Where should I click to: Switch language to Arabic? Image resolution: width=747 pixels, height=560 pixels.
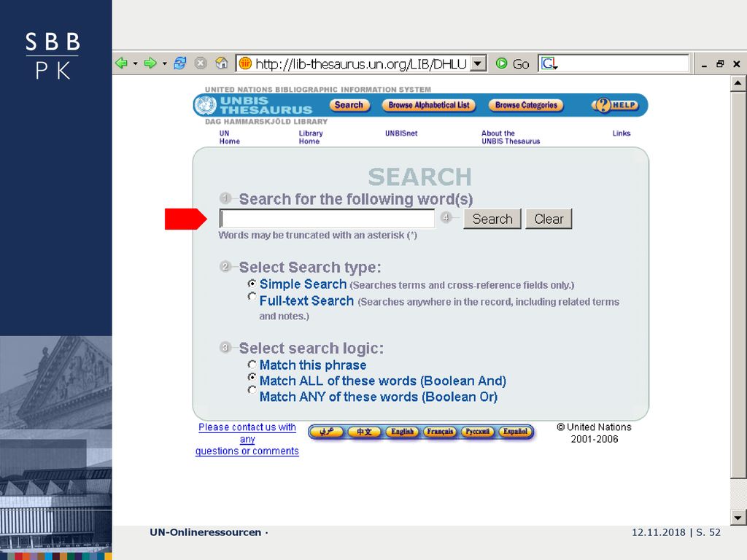click(x=326, y=432)
